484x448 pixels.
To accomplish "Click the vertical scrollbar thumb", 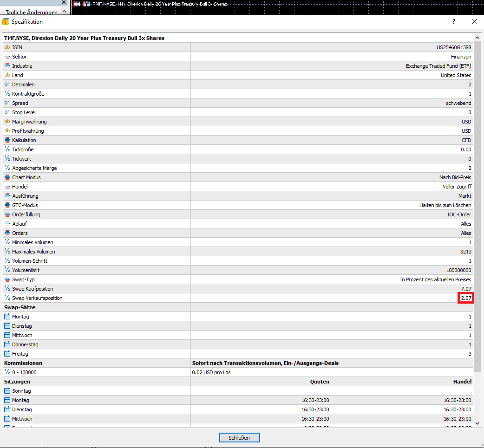I will click(477, 207).
